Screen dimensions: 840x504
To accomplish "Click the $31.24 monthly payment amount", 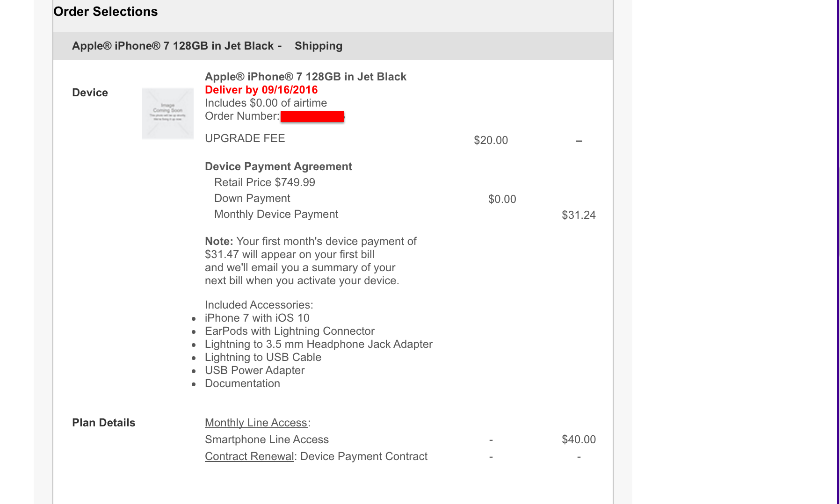I will (579, 215).
